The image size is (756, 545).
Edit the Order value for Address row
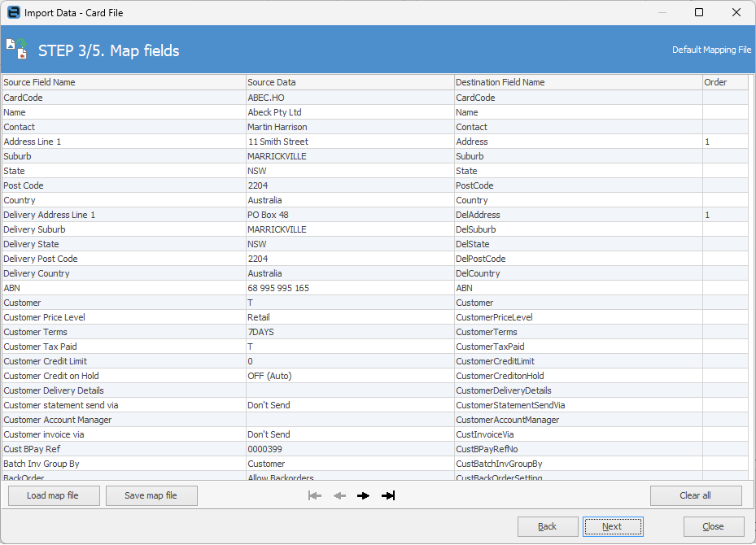tap(724, 142)
